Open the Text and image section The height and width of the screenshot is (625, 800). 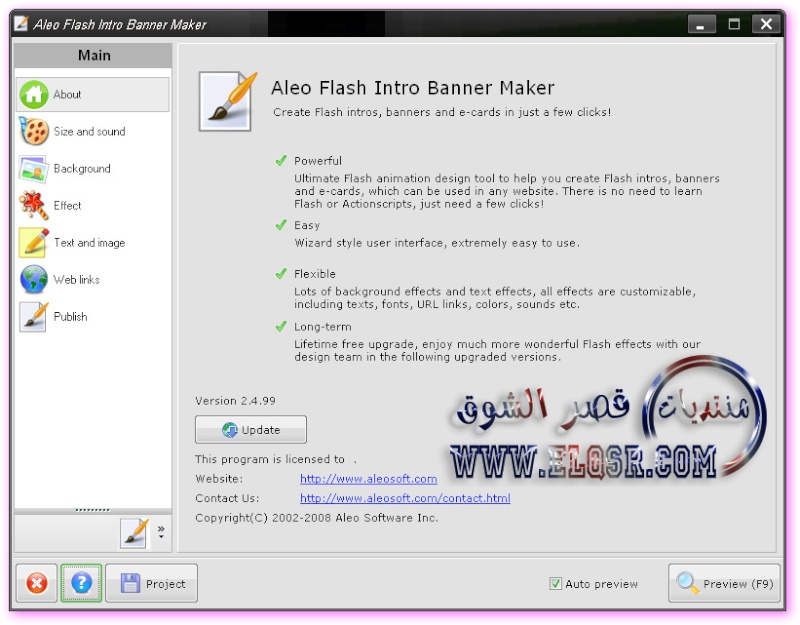(92, 243)
